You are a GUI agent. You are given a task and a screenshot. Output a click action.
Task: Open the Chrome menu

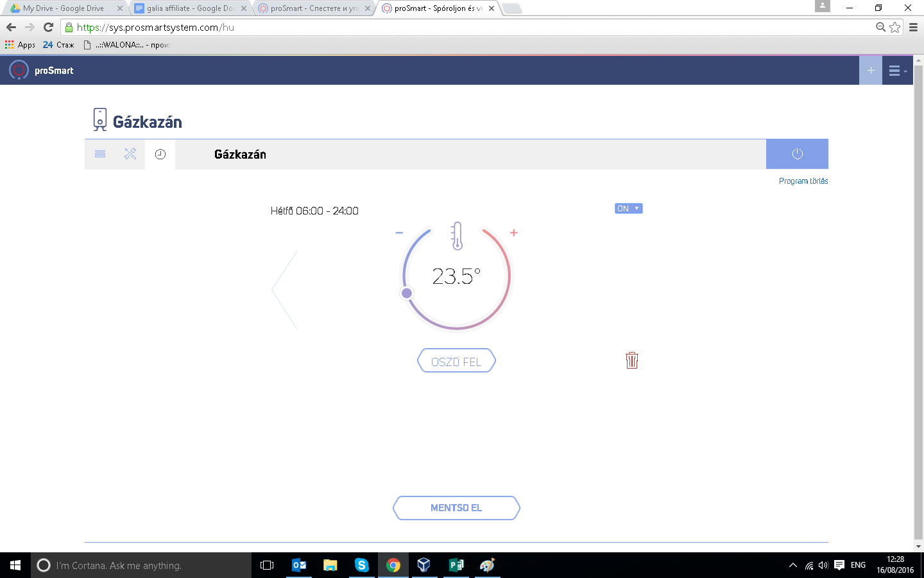(x=913, y=27)
